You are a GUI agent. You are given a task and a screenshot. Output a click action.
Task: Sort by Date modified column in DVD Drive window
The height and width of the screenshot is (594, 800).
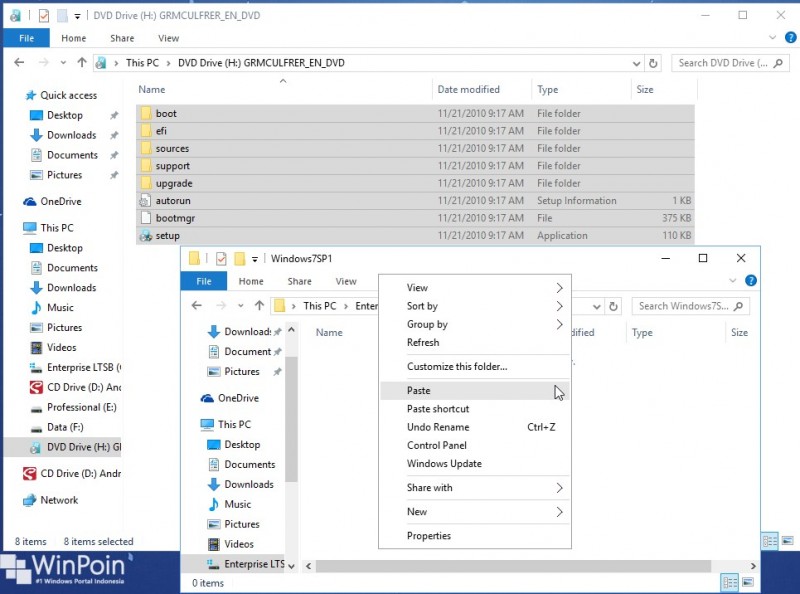click(482, 89)
